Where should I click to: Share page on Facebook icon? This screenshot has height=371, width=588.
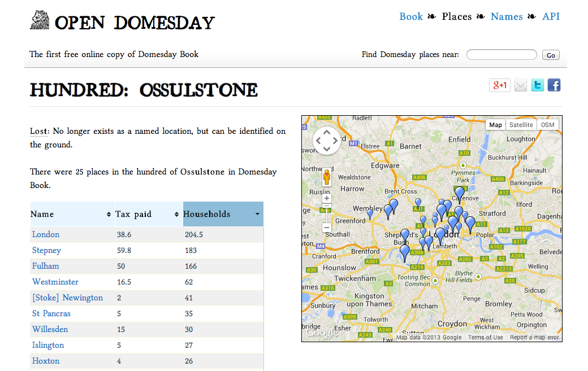tap(554, 85)
